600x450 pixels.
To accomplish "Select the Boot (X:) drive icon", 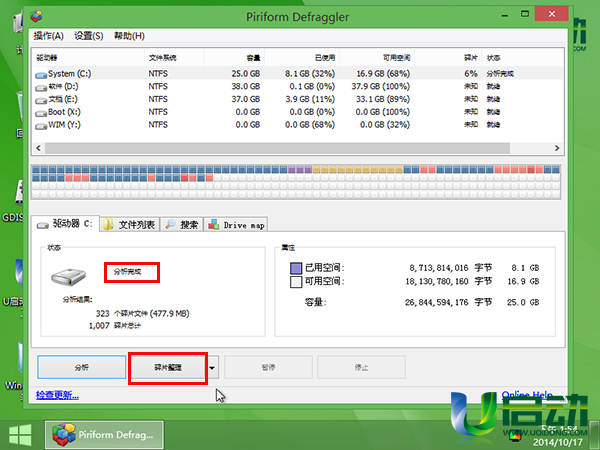I will (41, 113).
